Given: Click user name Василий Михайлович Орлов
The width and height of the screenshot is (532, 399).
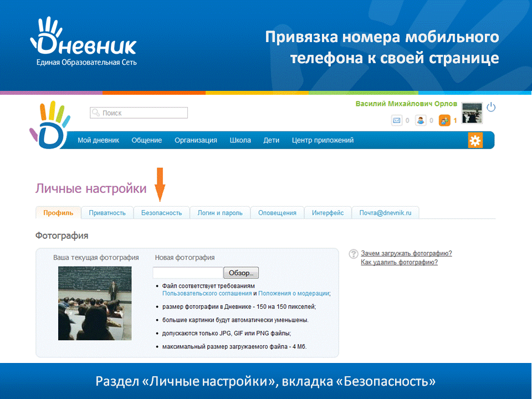Looking at the screenshot, I should pyautogui.click(x=406, y=104).
